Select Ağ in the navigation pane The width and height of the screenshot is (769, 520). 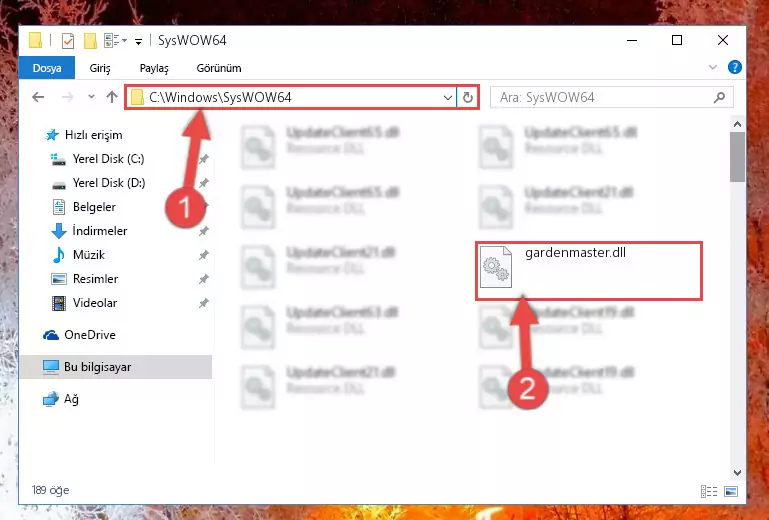[x=71, y=399]
